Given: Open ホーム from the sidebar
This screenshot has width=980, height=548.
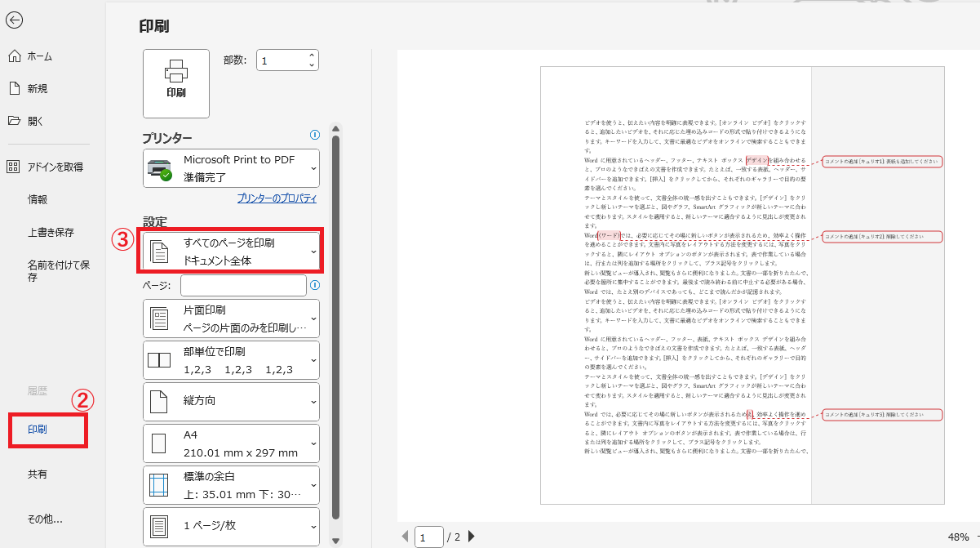Looking at the screenshot, I should [x=39, y=56].
